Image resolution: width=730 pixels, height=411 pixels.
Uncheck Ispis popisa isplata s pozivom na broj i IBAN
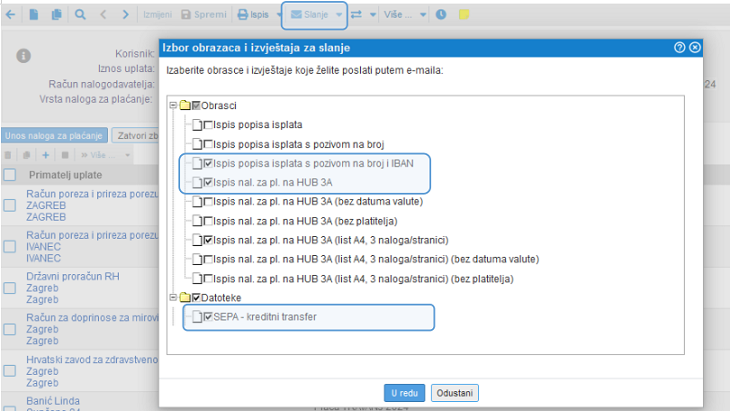pos(208,163)
